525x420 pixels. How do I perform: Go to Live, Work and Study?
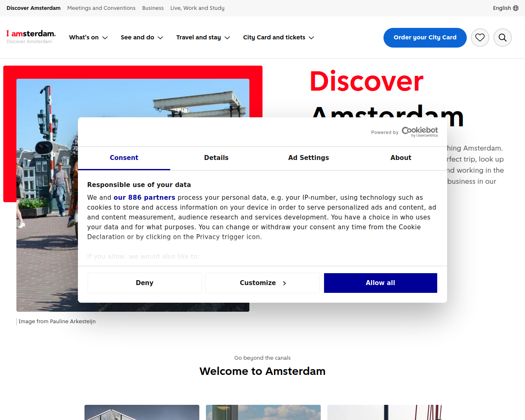coord(197,8)
